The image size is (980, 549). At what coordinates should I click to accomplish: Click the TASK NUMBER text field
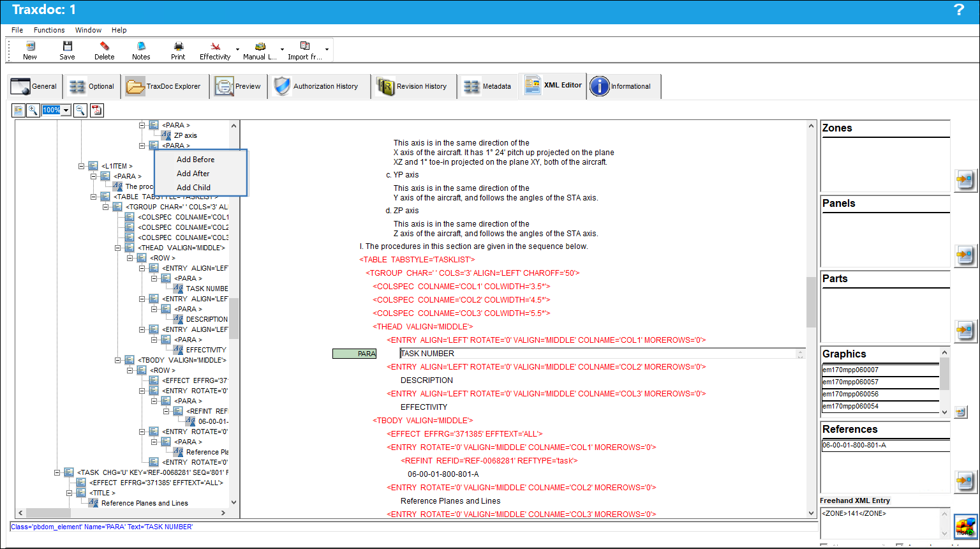coord(602,354)
